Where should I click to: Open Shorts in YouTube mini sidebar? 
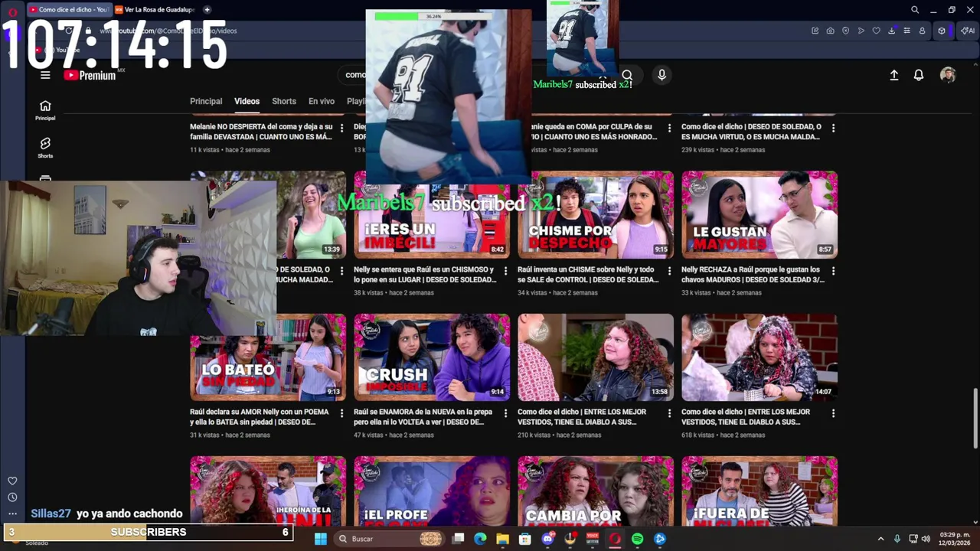45,148
